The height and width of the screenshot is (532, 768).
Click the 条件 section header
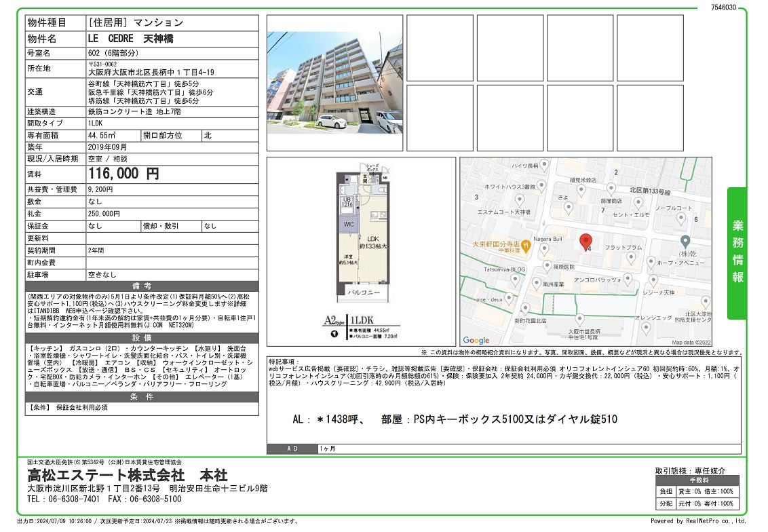pyautogui.click(x=142, y=397)
